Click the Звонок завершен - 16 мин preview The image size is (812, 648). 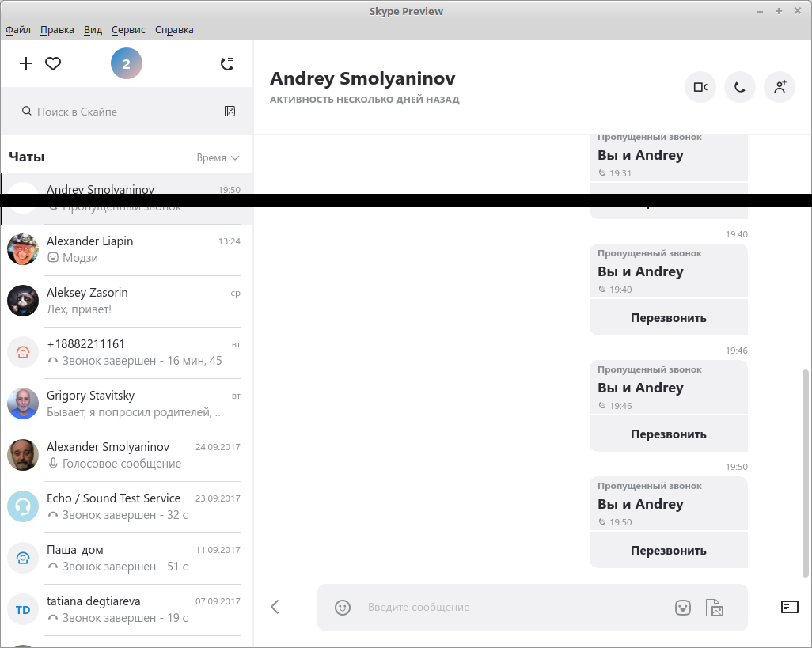(142, 360)
